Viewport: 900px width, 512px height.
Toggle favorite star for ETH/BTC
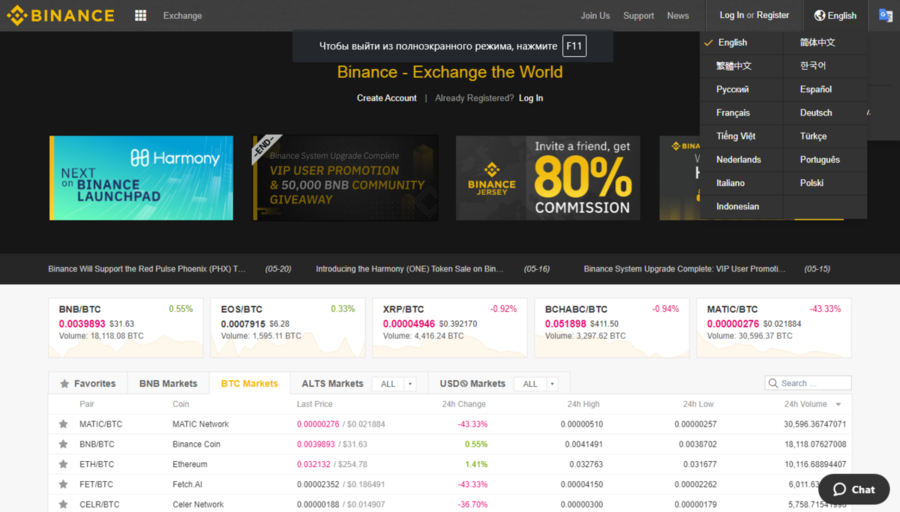point(64,464)
